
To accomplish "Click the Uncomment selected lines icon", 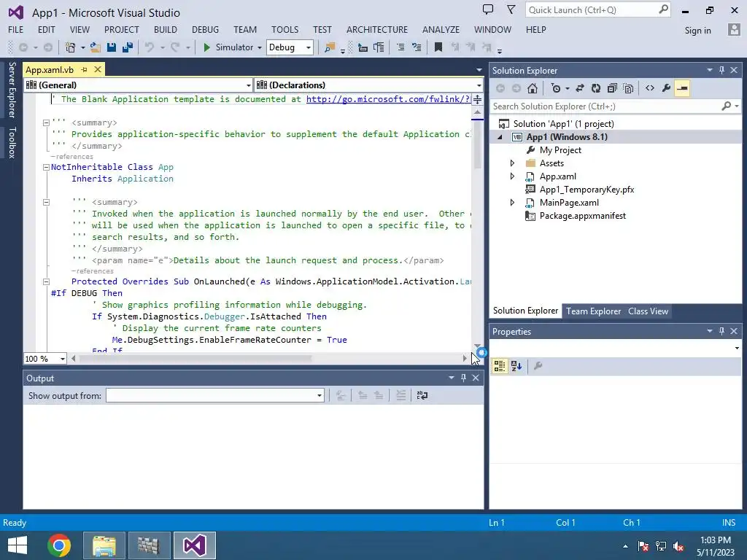I will click(x=417, y=47).
